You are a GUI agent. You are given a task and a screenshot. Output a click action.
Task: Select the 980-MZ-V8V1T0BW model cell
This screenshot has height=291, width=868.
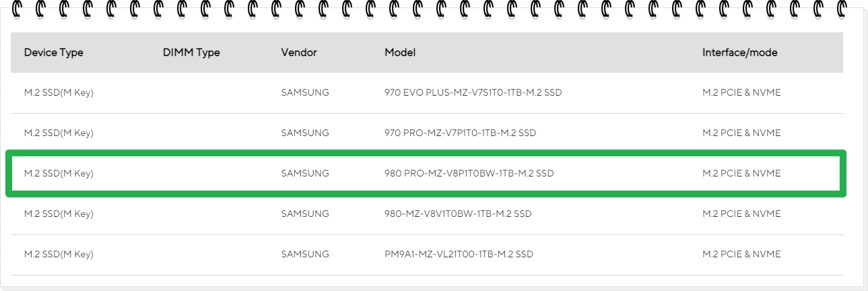click(458, 214)
